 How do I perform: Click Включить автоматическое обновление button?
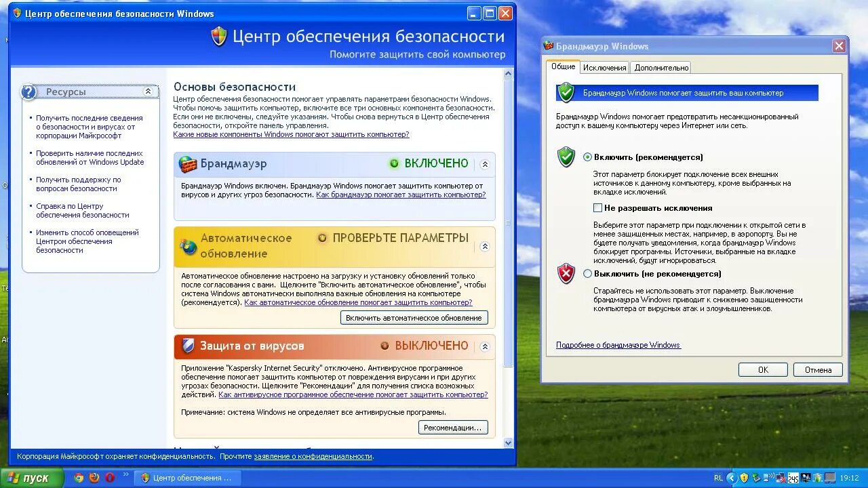tap(414, 318)
